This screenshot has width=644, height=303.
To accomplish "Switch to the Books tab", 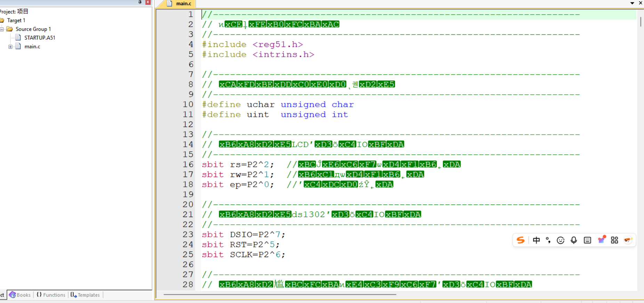I will (x=20, y=295).
